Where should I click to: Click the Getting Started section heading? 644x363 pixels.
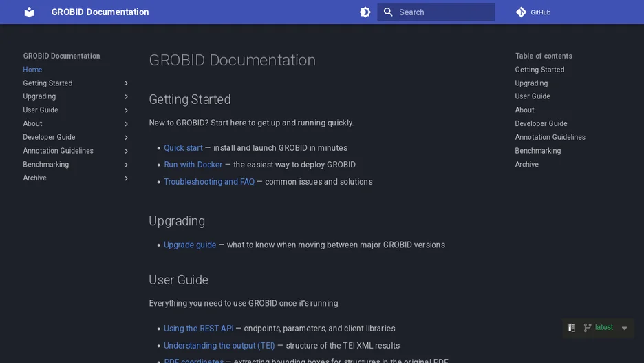(190, 99)
